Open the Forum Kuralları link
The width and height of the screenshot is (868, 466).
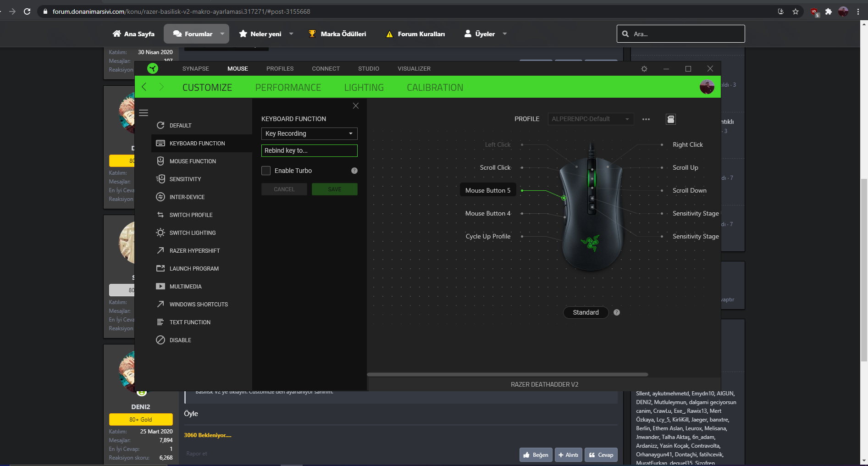(x=415, y=34)
